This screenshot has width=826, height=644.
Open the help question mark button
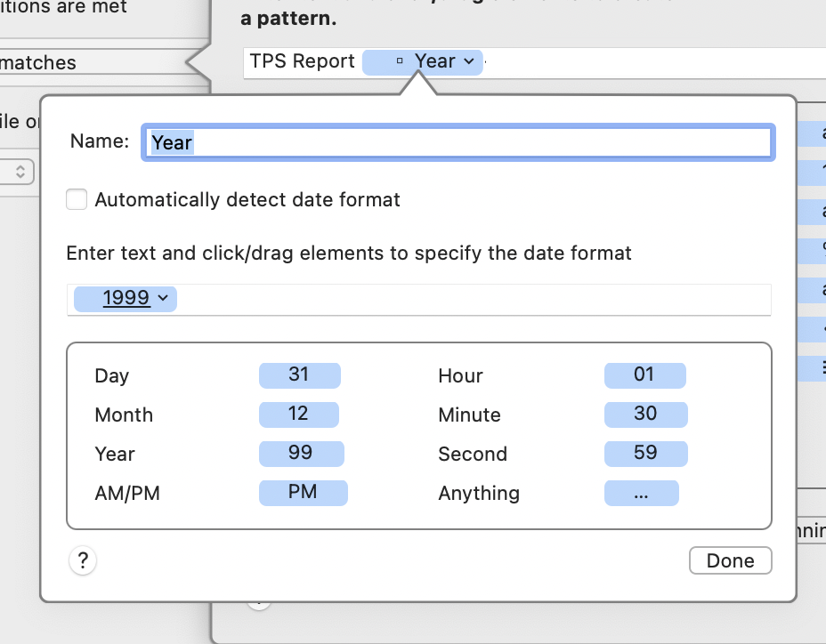pos(83,560)
